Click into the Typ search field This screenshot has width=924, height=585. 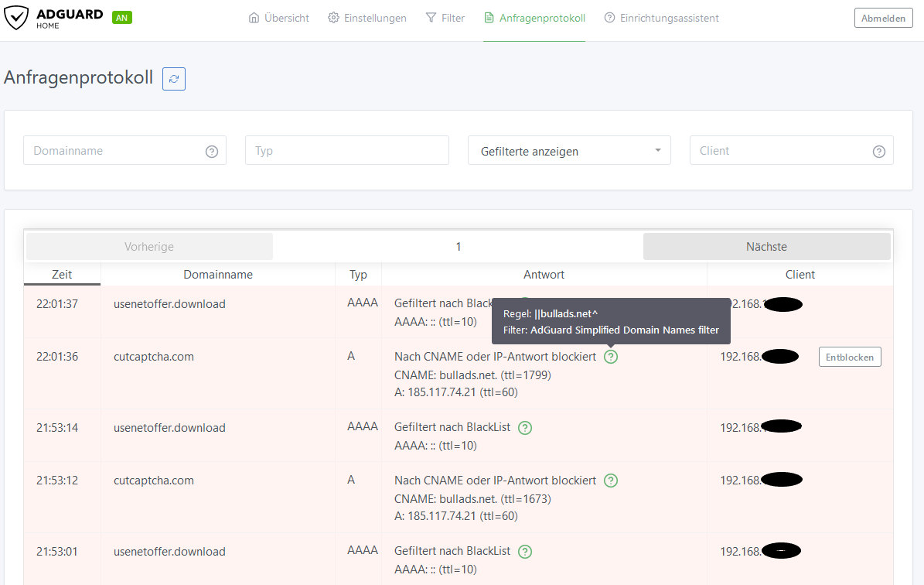346,150
